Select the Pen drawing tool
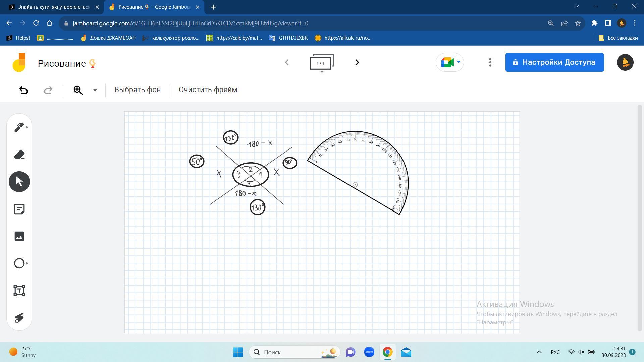 coord(19,127)
